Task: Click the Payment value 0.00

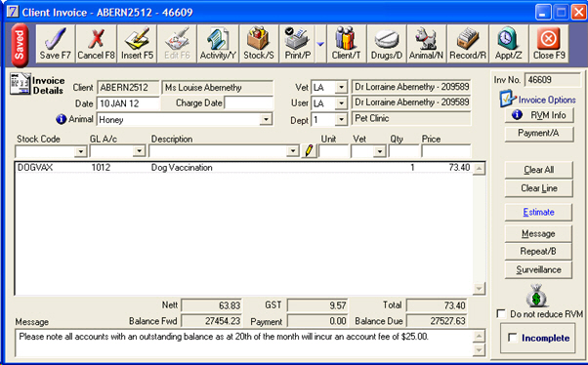Action: click(x=317, y=321)
